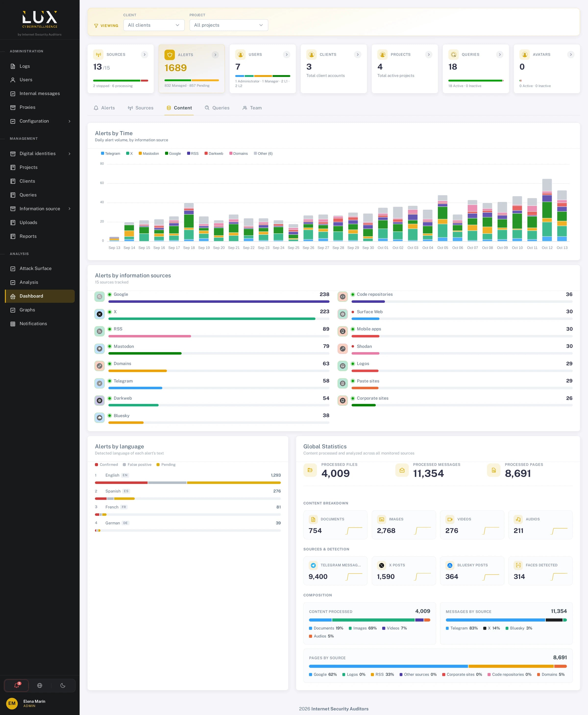Switch to the Alerts tab
Screen dimensions: 588x715
(104, 108)
